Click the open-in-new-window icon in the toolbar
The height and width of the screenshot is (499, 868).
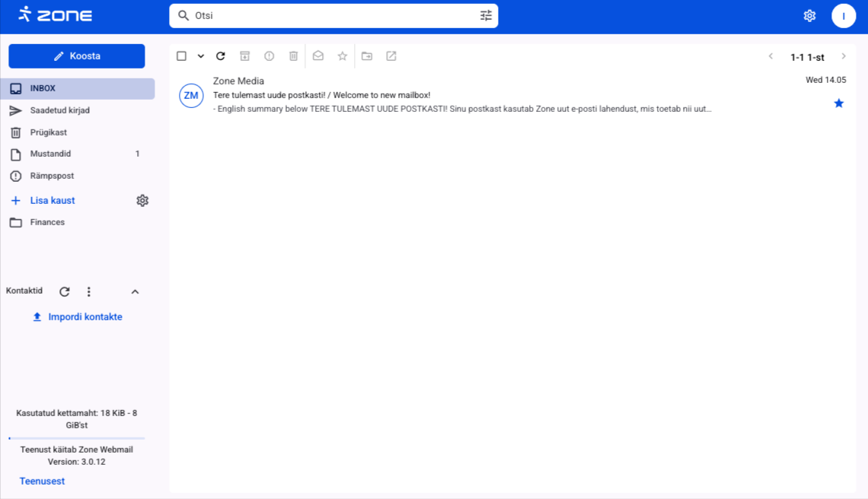tap(391, 56)
